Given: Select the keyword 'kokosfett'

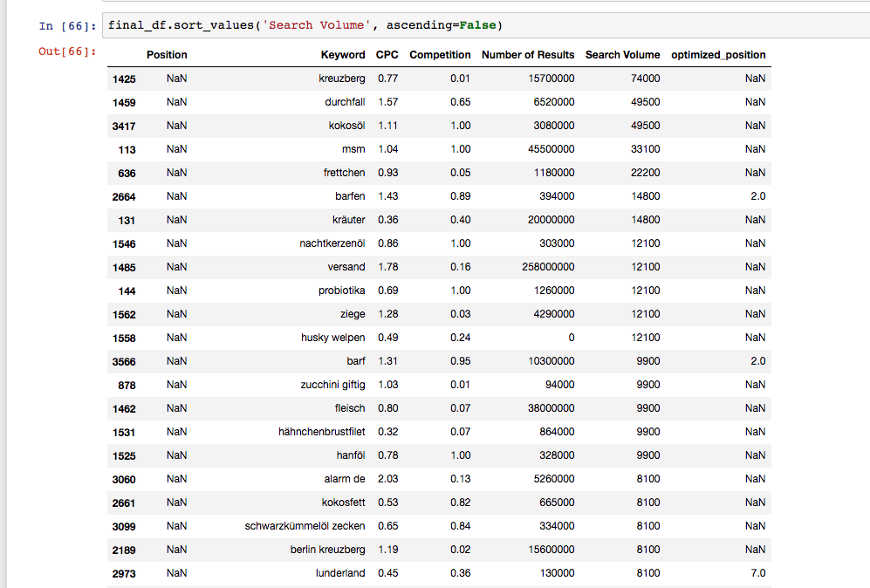Looking at the screenshot, I should 344,503.
